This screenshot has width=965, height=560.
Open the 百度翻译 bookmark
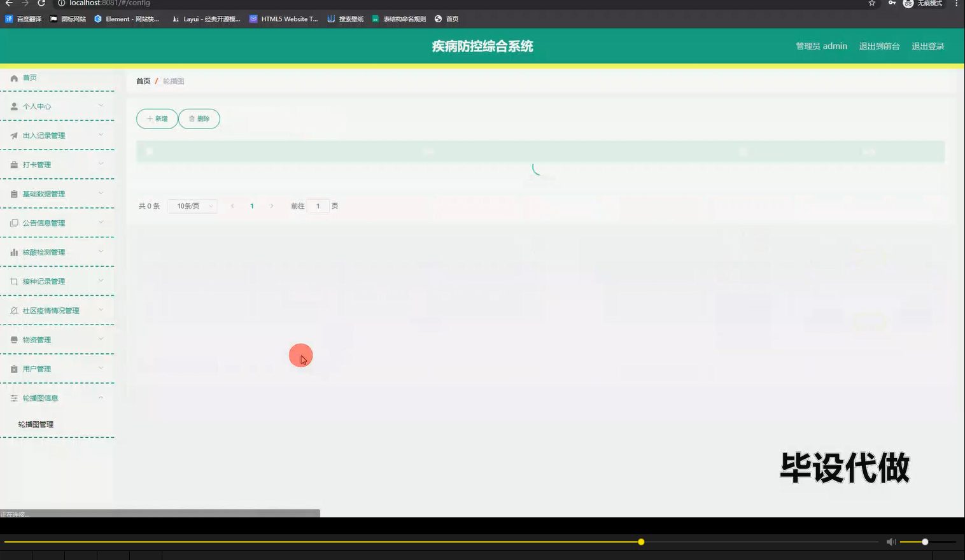(24, 19)
